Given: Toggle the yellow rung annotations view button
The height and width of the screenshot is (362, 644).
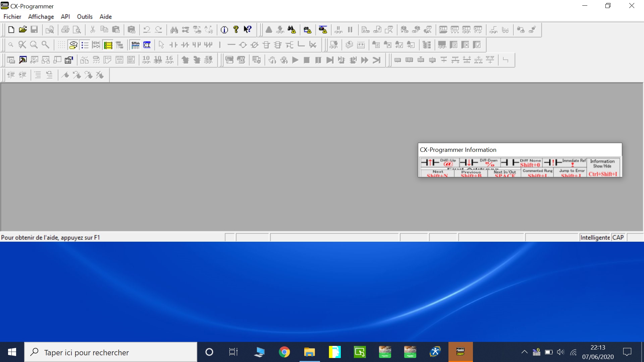Looking at the screenshot, I should point(108,45).
